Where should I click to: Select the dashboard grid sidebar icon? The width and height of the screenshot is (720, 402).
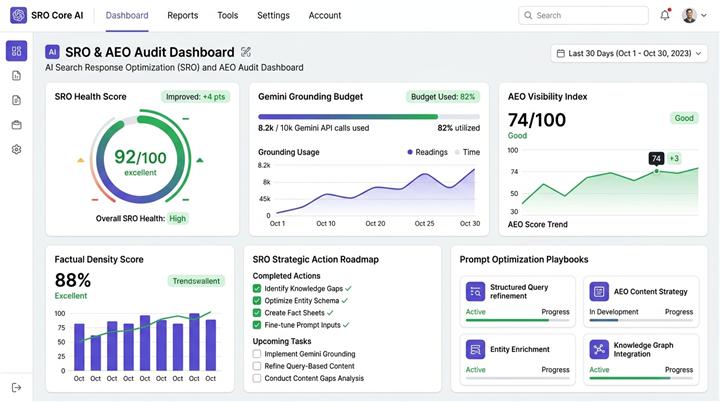click(17, 51)
